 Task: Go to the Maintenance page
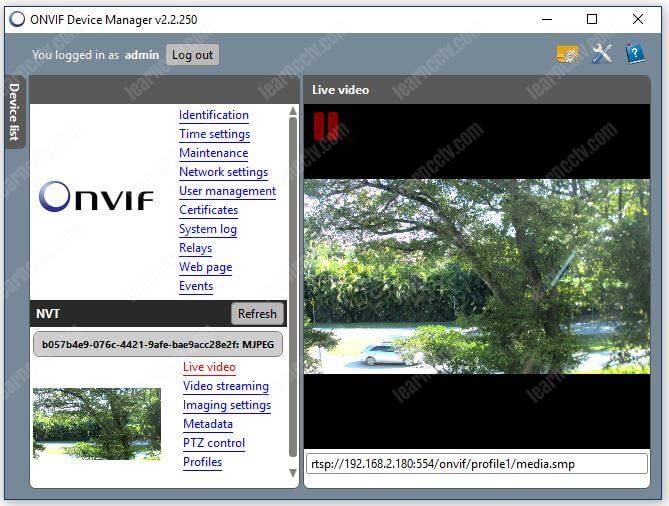214,153
